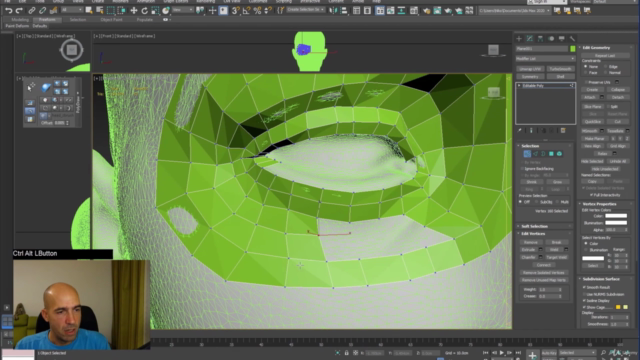
Task: Click the Collapse button in Edit Geometry
Action: pos(618,90)
